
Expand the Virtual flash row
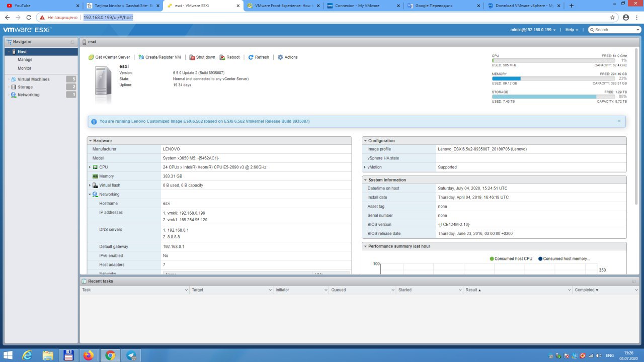[x=90, y=185]
